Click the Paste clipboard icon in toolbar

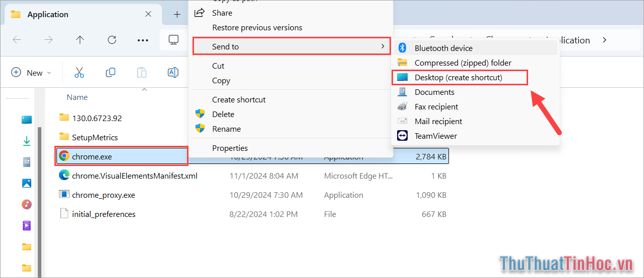[142, 73]
